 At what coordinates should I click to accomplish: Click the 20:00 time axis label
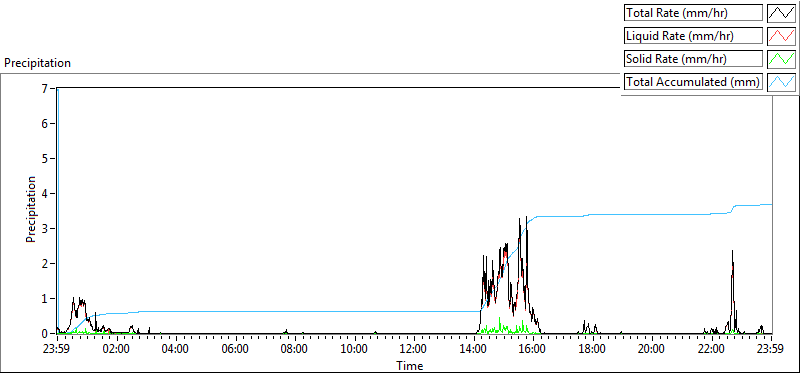pos(653,350)
